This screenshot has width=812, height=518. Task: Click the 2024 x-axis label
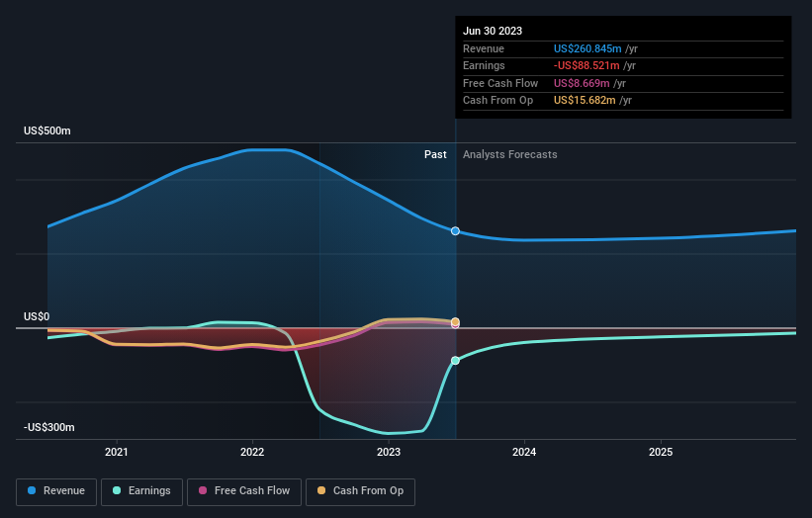[x=524, y=452]
